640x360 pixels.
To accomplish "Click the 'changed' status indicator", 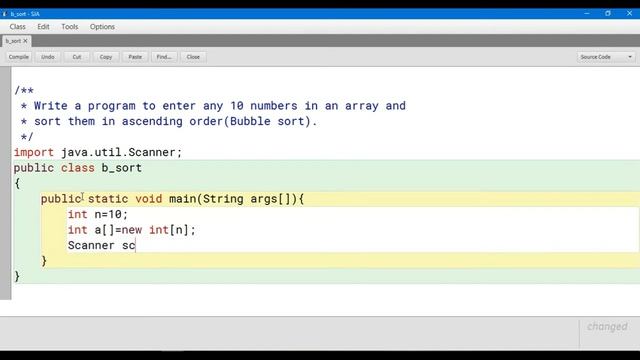I will click(x=607, y=327).
